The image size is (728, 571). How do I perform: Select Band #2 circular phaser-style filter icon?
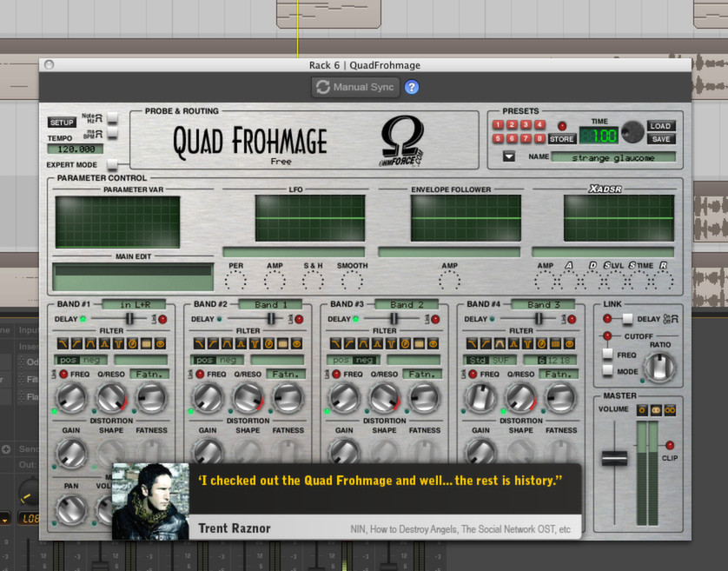(268, 343)
